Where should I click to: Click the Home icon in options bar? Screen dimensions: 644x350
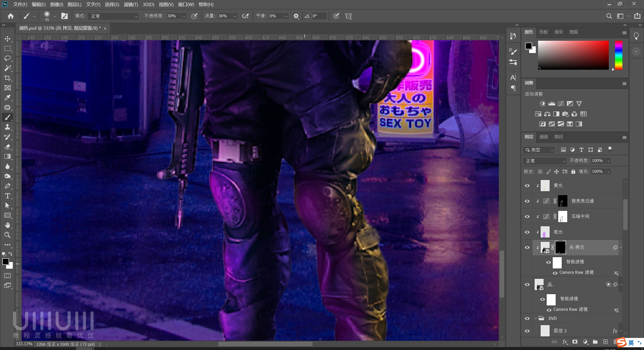[x=11, y=16]
